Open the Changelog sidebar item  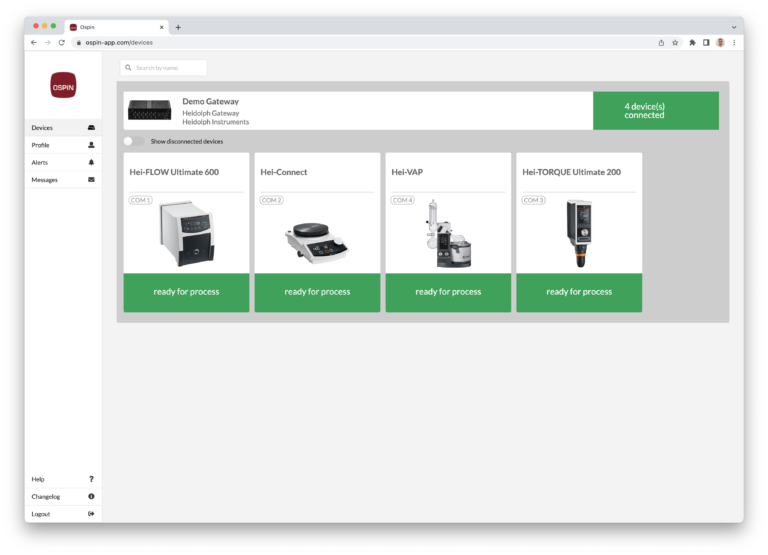click(63, 496)
